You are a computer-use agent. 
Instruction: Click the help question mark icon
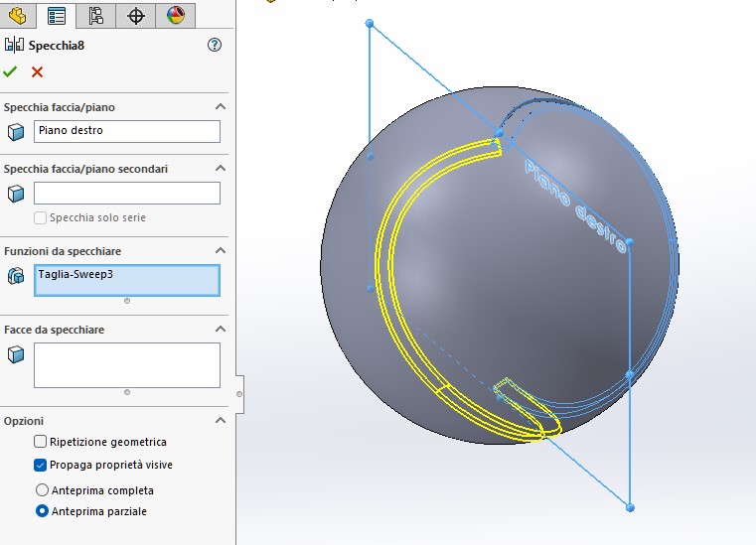coord(214,45)
